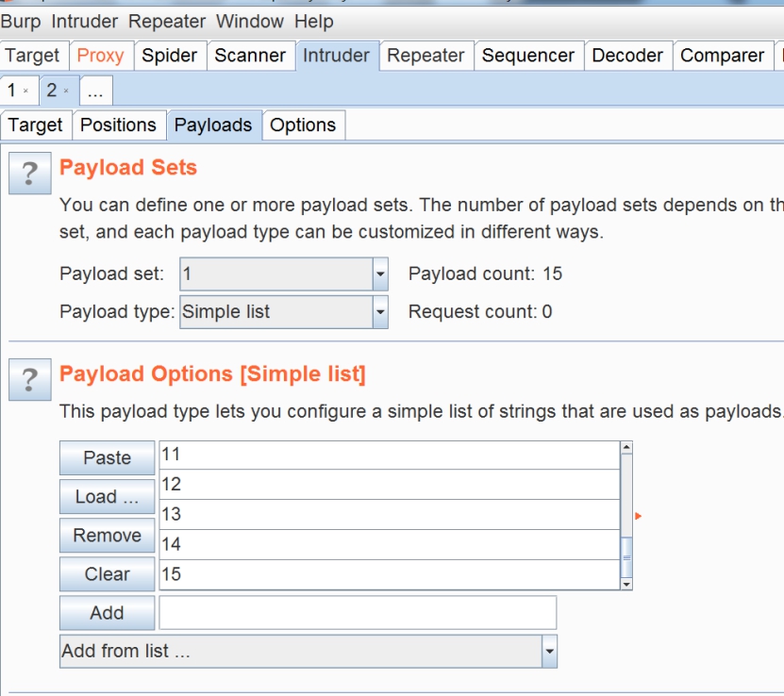Open a new Intruder tab via ellipsis
The width and height of the screenshot is (784, 696).
pyautogui.click(x=95, y=91)
